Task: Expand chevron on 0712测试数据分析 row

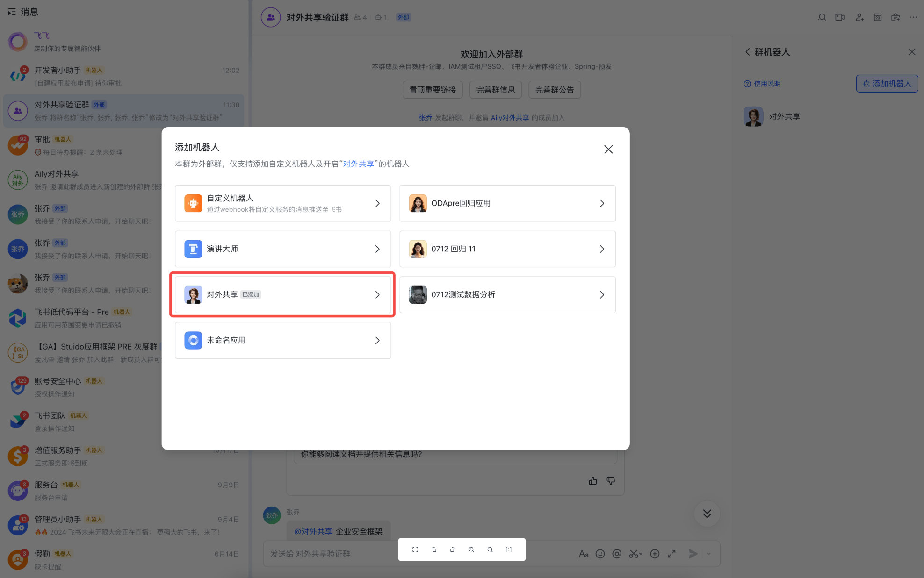Action: 602,295
